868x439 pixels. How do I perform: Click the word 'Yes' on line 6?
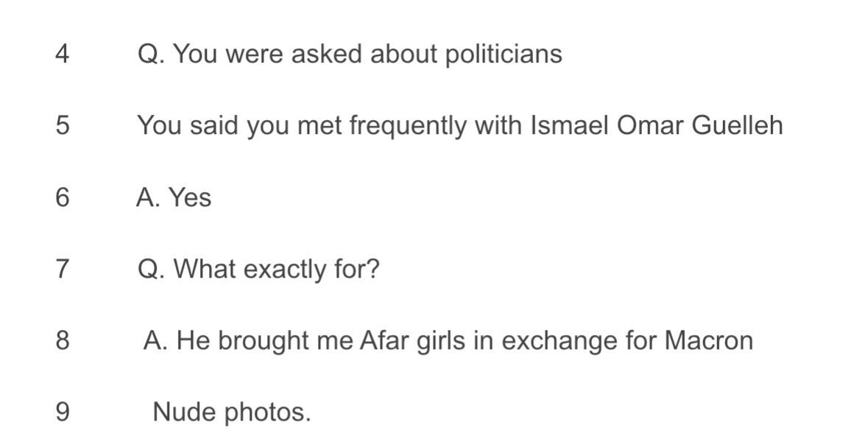[190, 197]
